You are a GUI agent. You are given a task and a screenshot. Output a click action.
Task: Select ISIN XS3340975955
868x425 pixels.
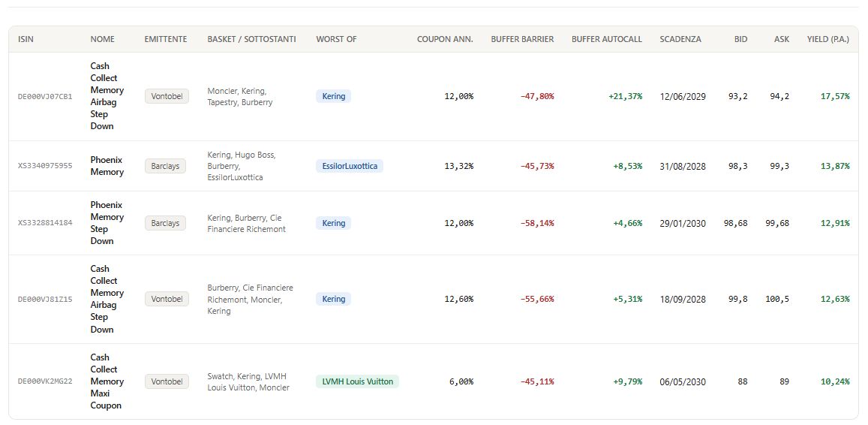pyautogui.click(x=45, y=166)
